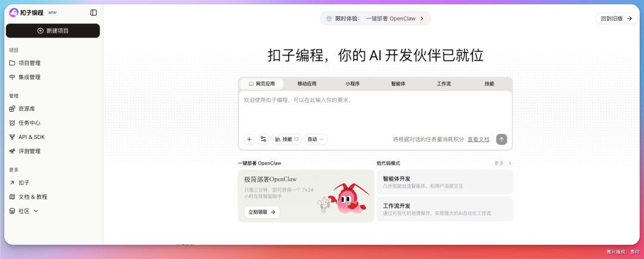Open the 技能 12 selector
The height and width of the screenshot is (259, 644).
pyautogui.click(x=287, y=139)
